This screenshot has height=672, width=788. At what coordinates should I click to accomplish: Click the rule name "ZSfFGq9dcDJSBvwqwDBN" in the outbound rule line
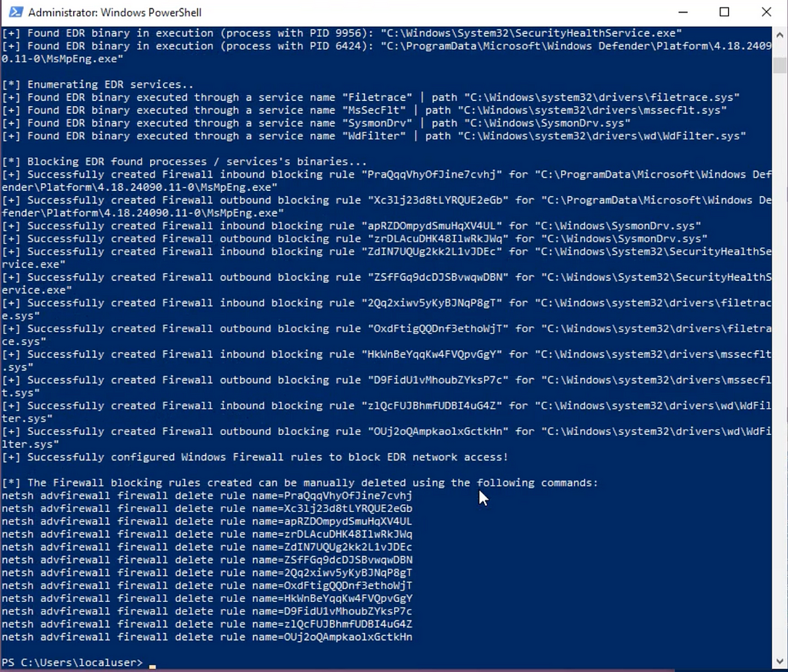[438, 277]
